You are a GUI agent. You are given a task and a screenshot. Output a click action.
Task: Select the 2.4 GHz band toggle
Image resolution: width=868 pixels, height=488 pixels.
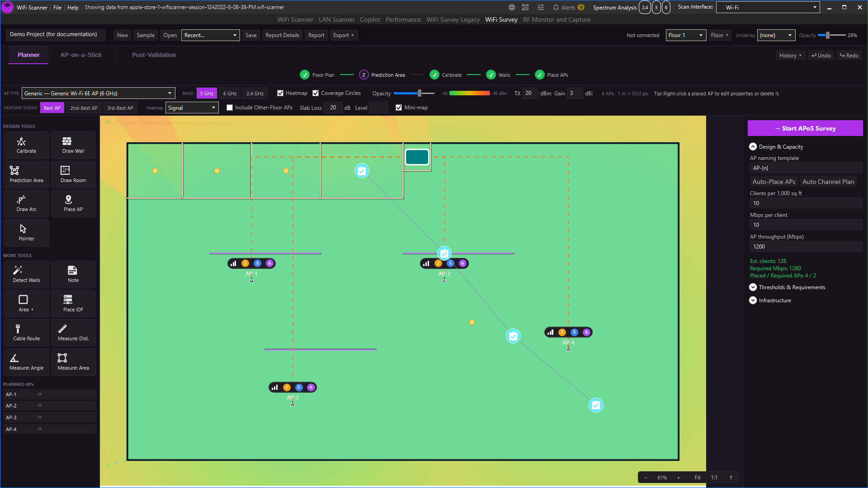[255, 94]
